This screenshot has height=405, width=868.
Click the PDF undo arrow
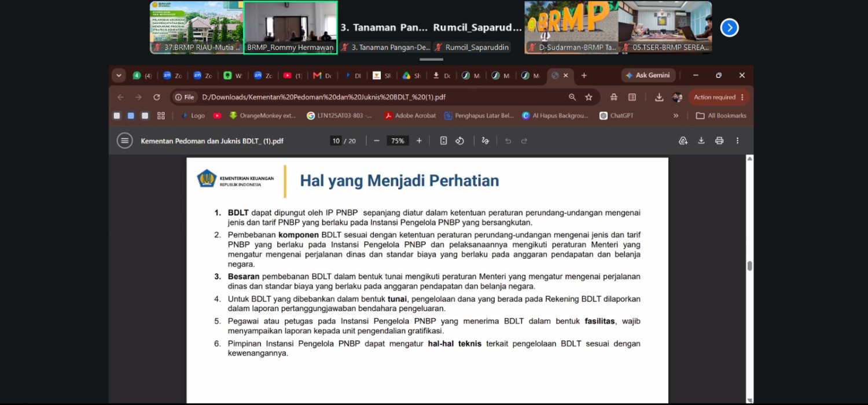tap(508, 141)
